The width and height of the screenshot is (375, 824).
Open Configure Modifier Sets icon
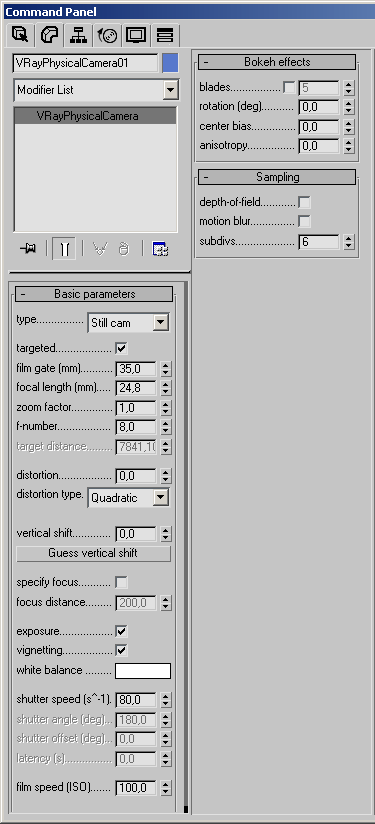pos(160,249)
